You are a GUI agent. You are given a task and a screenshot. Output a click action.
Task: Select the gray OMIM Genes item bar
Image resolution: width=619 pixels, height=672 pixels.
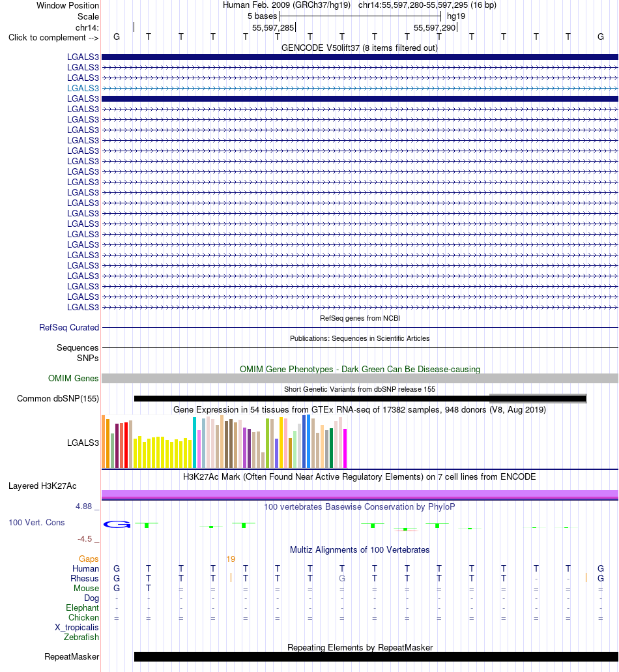(x=360, y=379)
